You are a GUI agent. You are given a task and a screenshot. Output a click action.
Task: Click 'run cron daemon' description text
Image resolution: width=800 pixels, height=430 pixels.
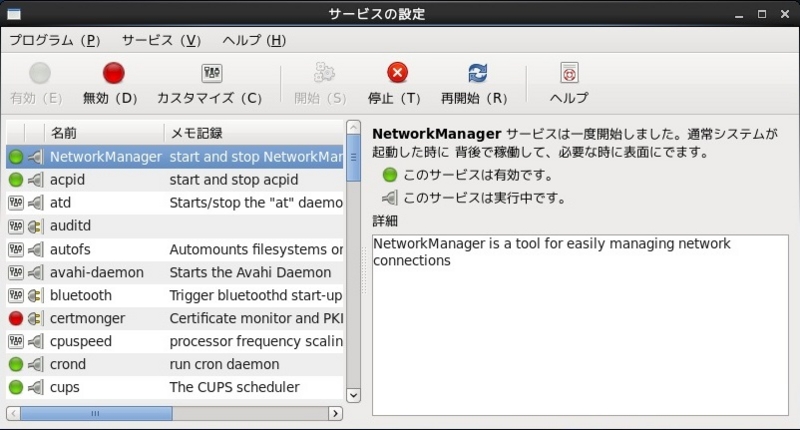pos(224,364)
